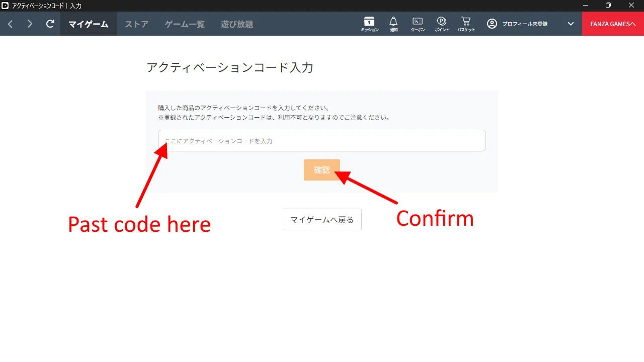Open the ストア tab
644x362 pixels.
pyautogui.click(x=136, y=24)
